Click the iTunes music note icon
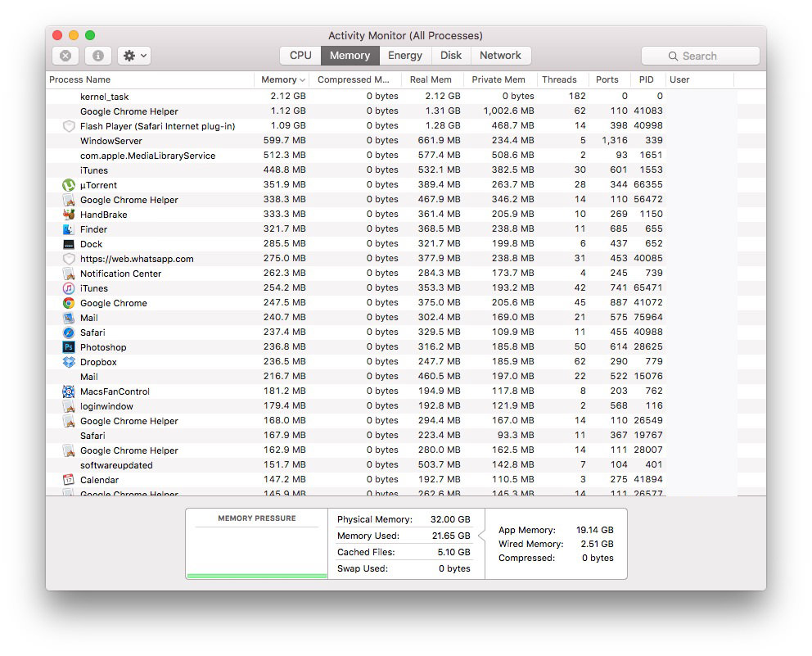 coord(69,288)
